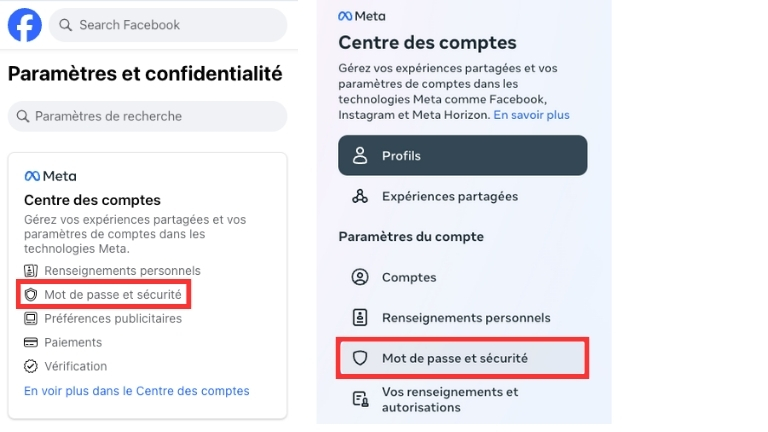Click the Meta logo in the right panel

tap(361, 16)
